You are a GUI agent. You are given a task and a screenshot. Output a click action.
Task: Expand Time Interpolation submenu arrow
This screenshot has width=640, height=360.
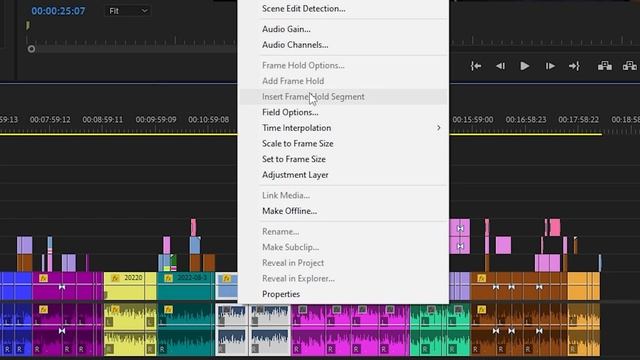(438, 128)
